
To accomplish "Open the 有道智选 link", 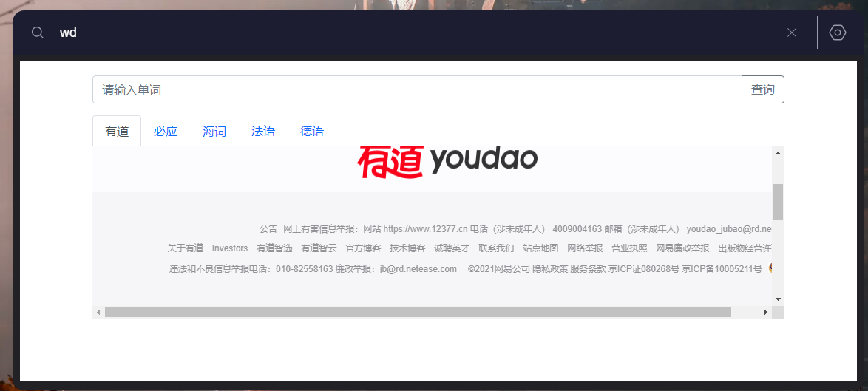I will (x=274, y=248).
